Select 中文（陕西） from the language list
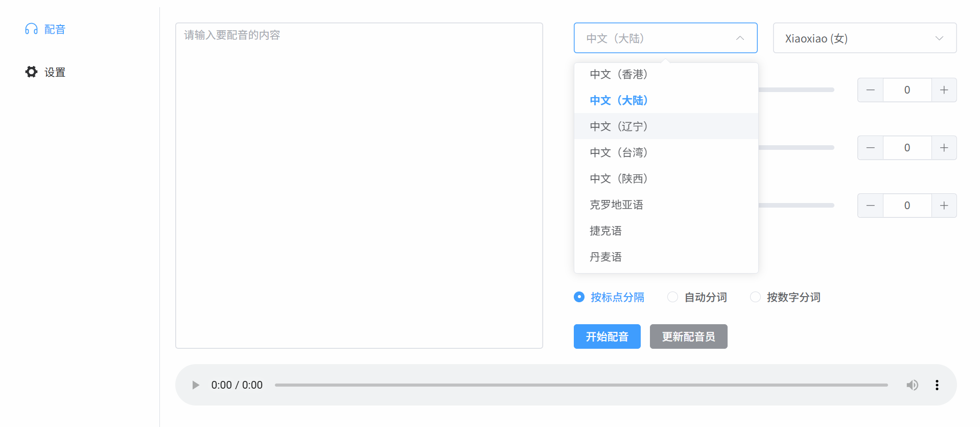Viewport: 980px width, 427px height. 666,178
